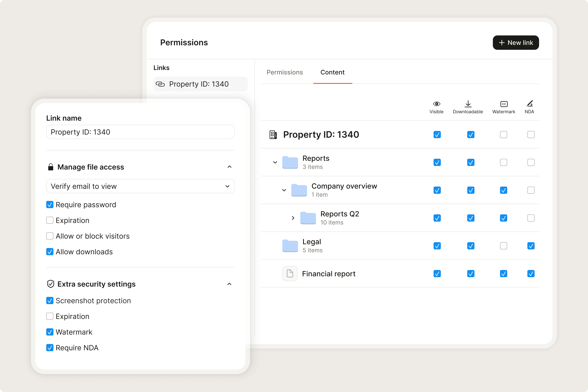Click the building icon beside Property ID: 1340
The width and height of the screenshot is (588, 392).
(273, 135)
